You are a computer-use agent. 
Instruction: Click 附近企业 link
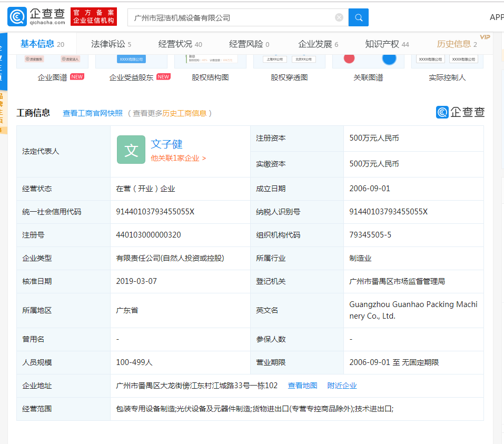tap(342, 386)
